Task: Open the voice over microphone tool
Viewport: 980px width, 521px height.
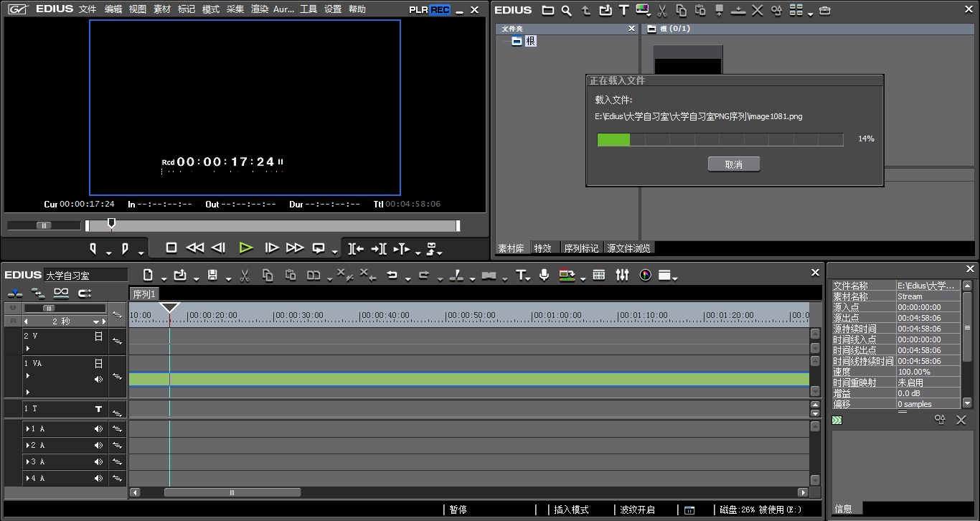Action: tap(545, 275)
